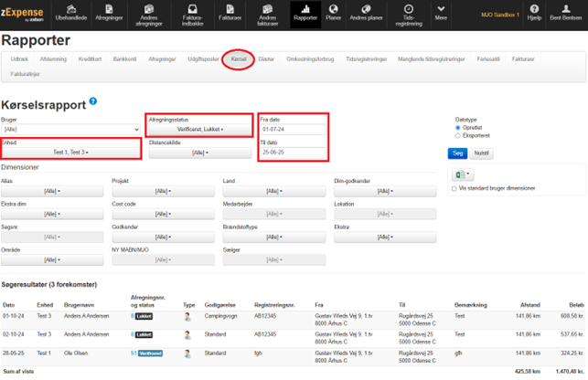Image resolution: width=588 pixels, height=380 pixels.
Task: Open the Bruger dropdown
Action: click(x=70, y=130)
